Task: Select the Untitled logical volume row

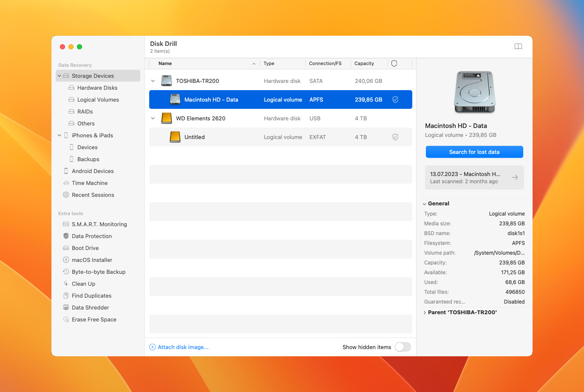Action: coord(281,137)
